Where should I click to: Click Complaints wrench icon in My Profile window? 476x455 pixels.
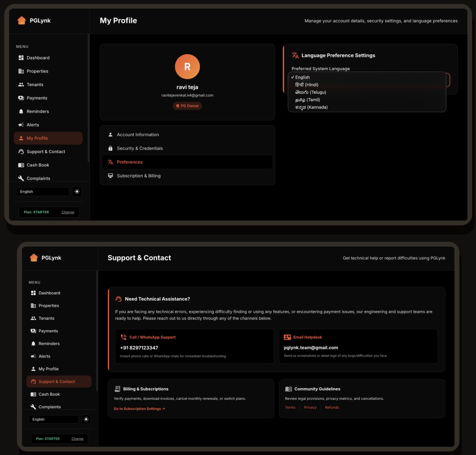click(21, 178)
